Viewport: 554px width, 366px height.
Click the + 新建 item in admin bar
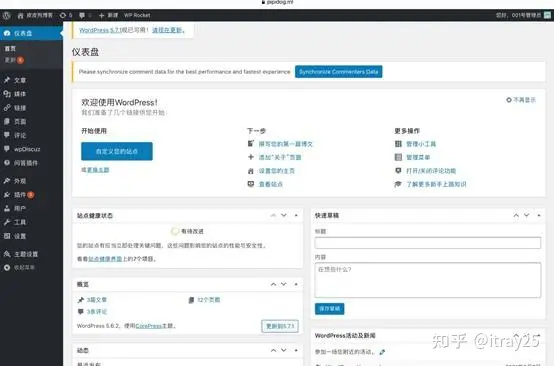coord(108,16)
